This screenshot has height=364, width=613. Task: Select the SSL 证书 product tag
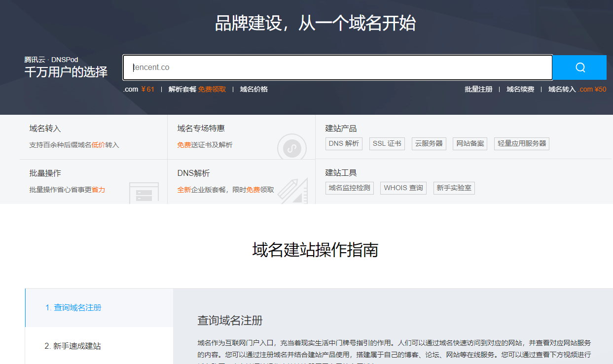[387, 144]
